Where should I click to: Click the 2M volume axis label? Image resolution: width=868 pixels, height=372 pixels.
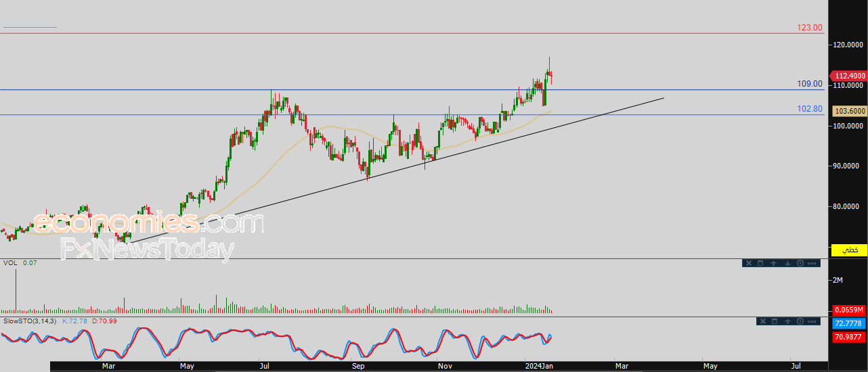(x=838, y=280)
